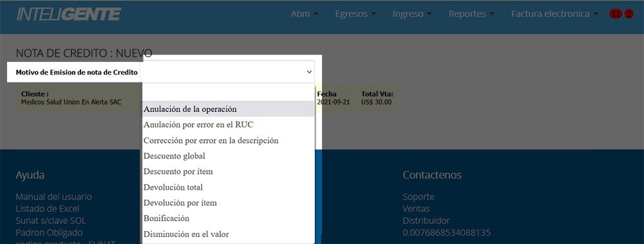Click the number 0.0076868534088135 in footer

(446, 232)
